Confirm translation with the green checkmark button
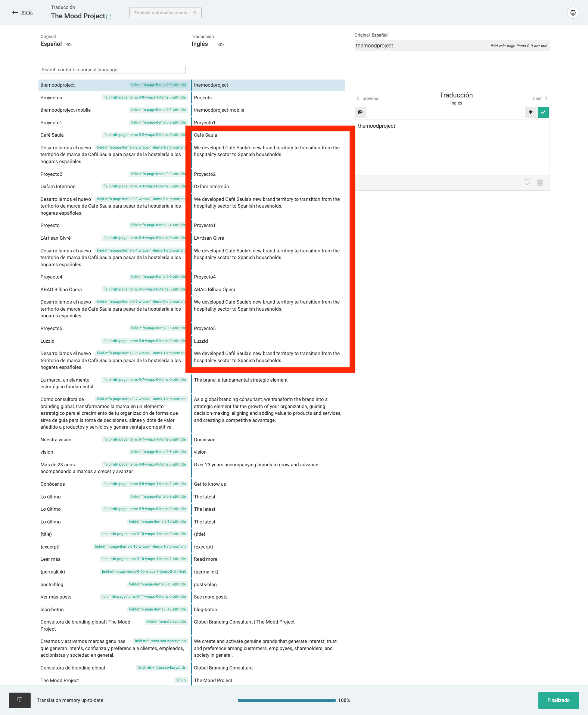The height and width of the screenshot is (715, 588). (x=543, y=112)
